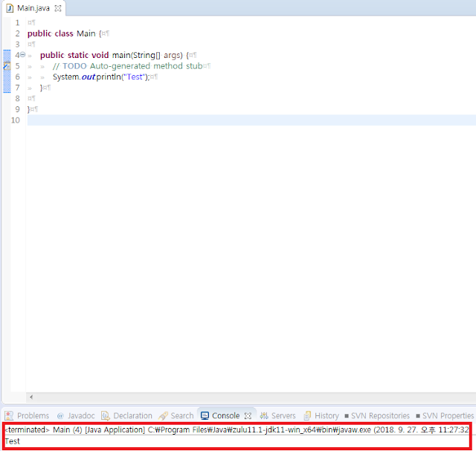Close the Console view tab
This screenshot has width=476, height=451.
click(248, 416)
